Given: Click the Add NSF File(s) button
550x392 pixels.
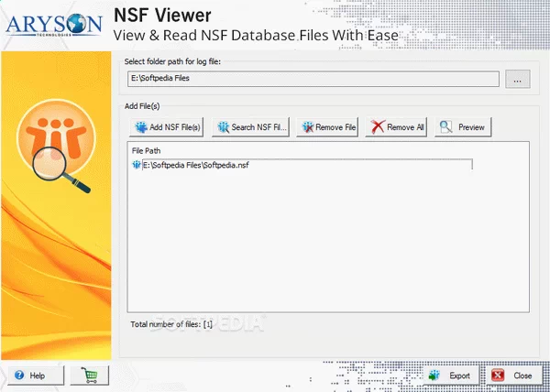Looking at the screenshot, I should 166,127.
